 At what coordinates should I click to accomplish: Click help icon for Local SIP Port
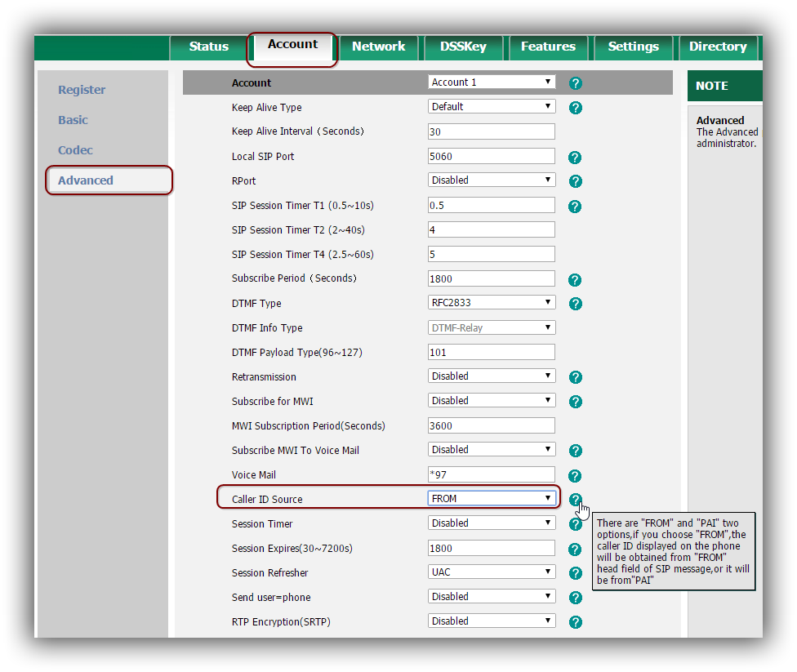(575, 157)
